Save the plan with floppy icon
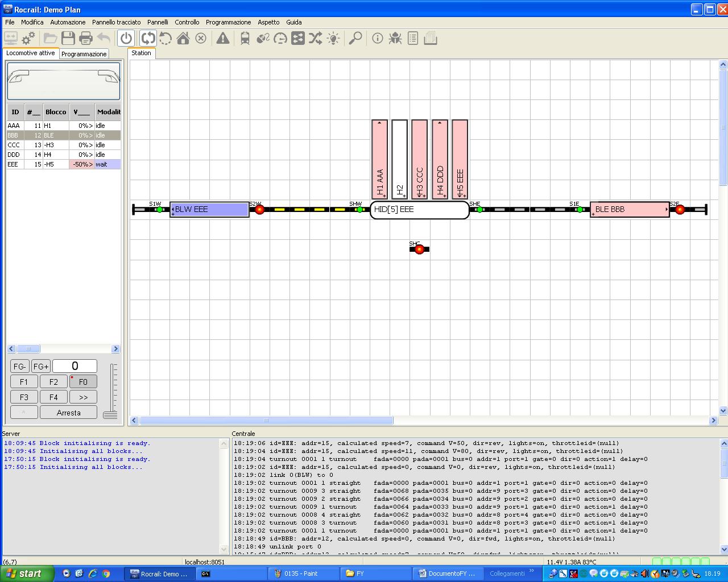Viewport: 728px width, 582px height. [68, 39]
